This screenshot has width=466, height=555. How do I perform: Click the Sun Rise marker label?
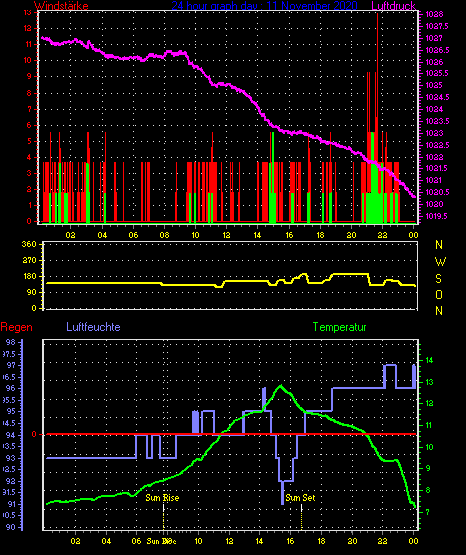(x=162, y=498)
